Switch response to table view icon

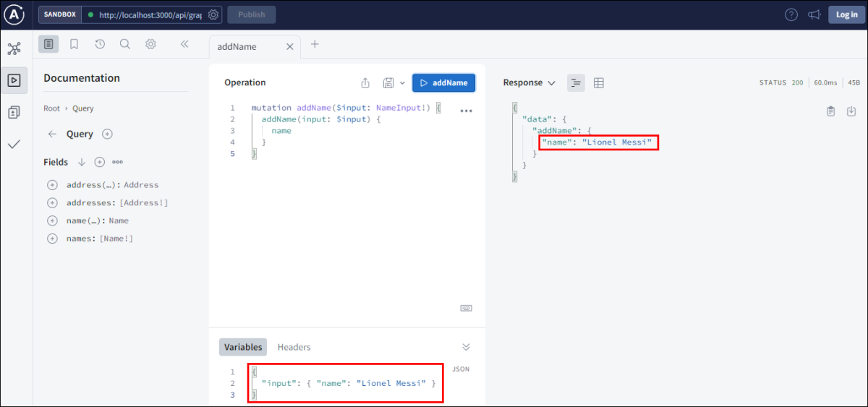pyautogui.click(x=599, y=82)
